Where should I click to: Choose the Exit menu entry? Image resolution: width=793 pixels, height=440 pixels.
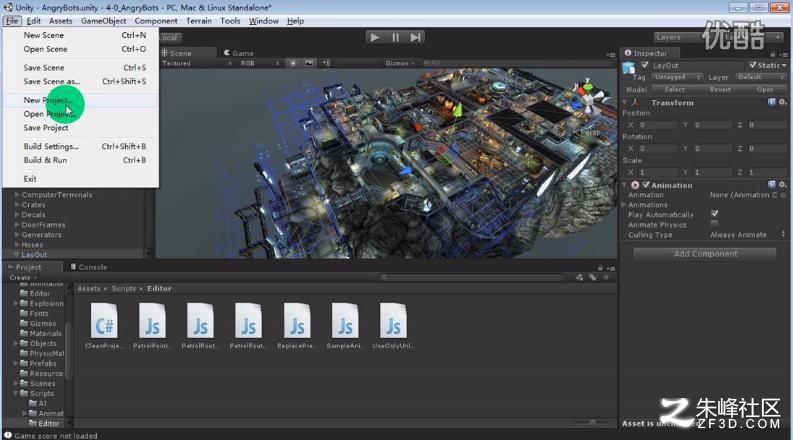pos(81,179)
